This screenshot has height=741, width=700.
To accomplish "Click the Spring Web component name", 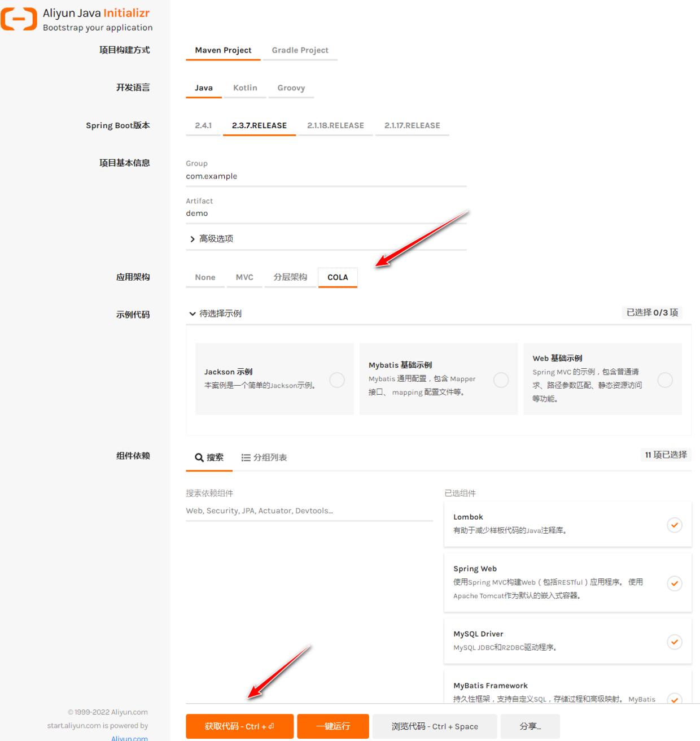I will (475, 569).
